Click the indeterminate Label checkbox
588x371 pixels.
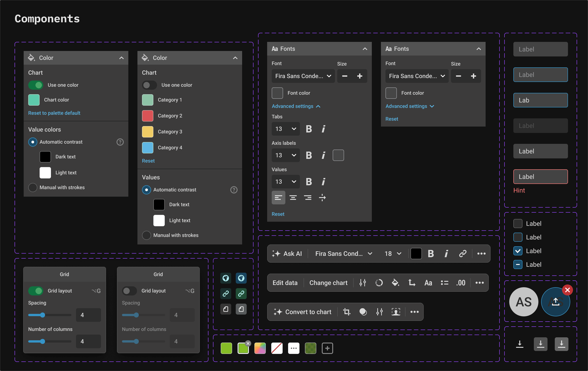pyautogui.click(x=518, y=264)
